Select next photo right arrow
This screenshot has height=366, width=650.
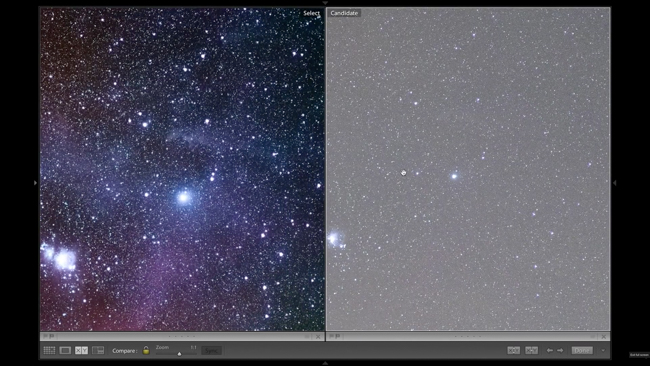[x=560, y=351]
